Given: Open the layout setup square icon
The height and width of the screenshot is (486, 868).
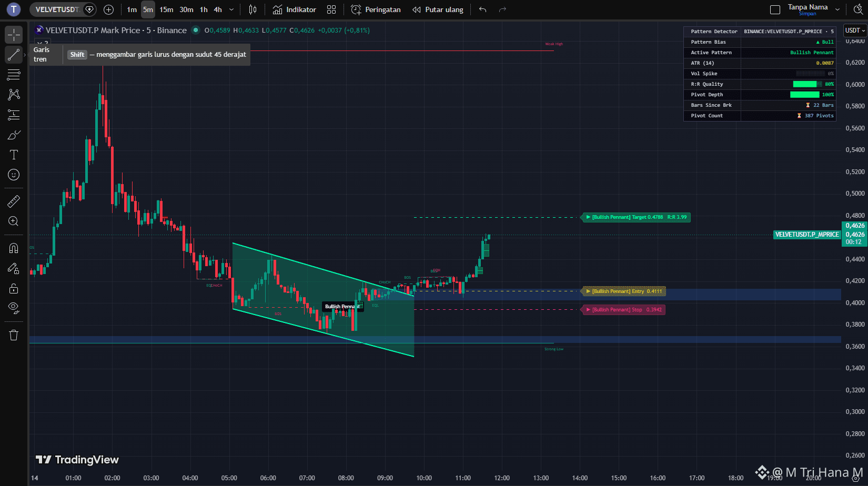Looking at the screenshot, I should pyautogui.click(x=775, y=9).
